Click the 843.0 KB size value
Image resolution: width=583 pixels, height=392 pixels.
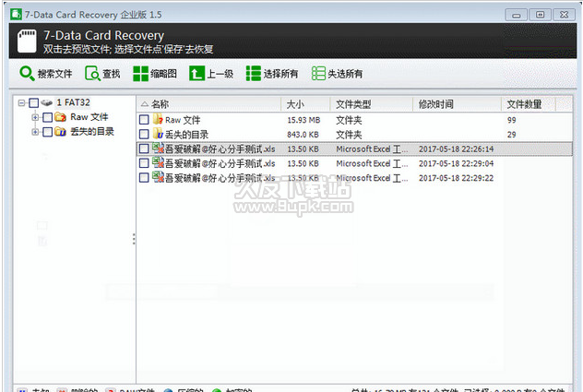click(303, 135)
